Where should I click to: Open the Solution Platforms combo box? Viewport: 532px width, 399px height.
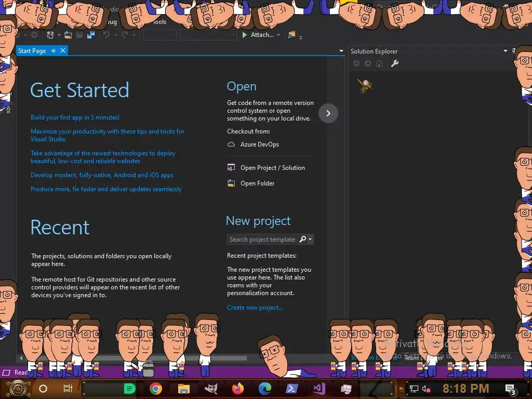[x=208, y=35]
